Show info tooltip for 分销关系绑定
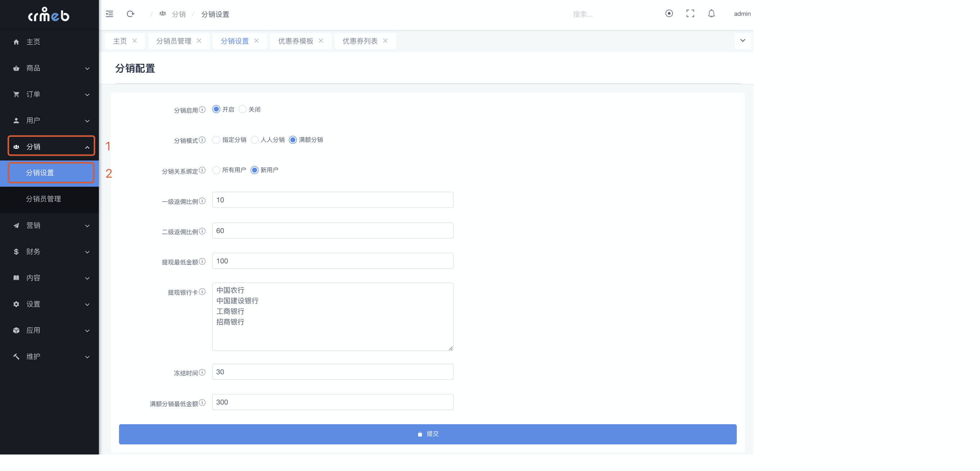Image resolution: width=980 pixels, height=471 pixels. point(202,170)
